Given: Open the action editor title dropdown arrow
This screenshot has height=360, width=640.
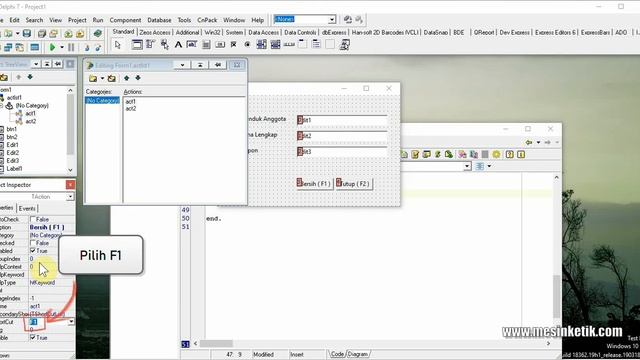Looking at the screenshot, I should tap(182, 65).
